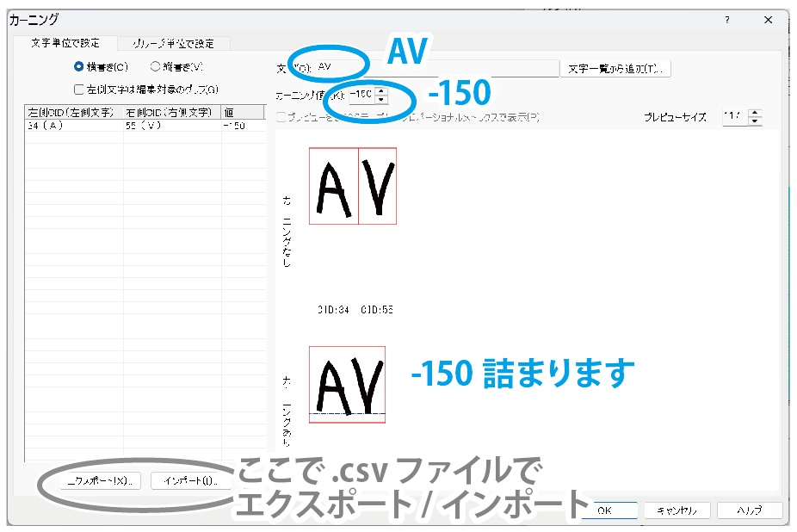Confirm the dialog with OK
This screenshot has width=797, height=532.
coord(604,510)
